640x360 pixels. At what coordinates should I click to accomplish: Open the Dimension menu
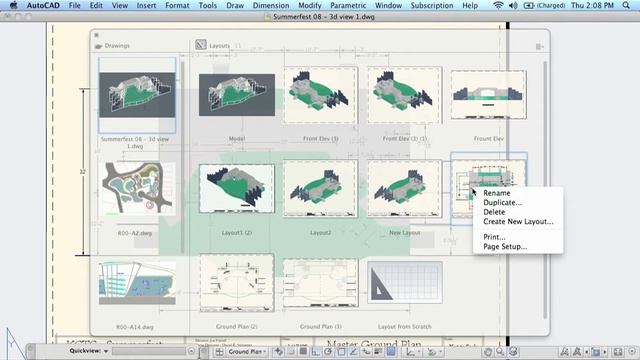(271, 5)
